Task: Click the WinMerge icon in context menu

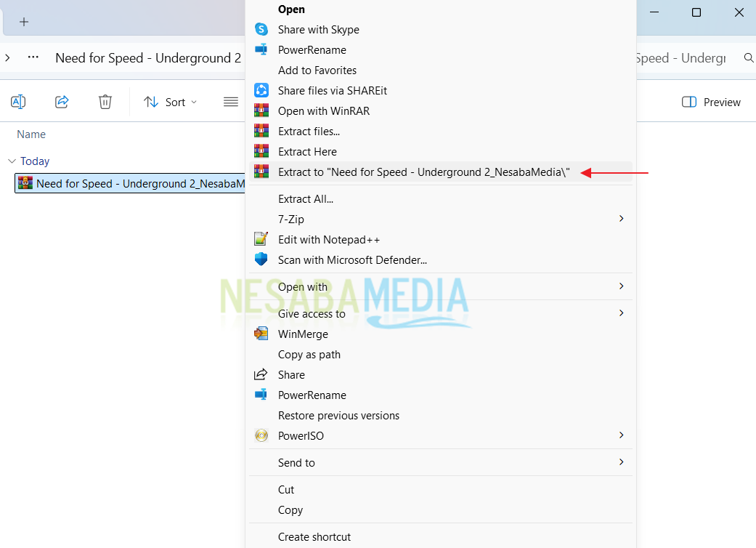Action: point(261,334)
